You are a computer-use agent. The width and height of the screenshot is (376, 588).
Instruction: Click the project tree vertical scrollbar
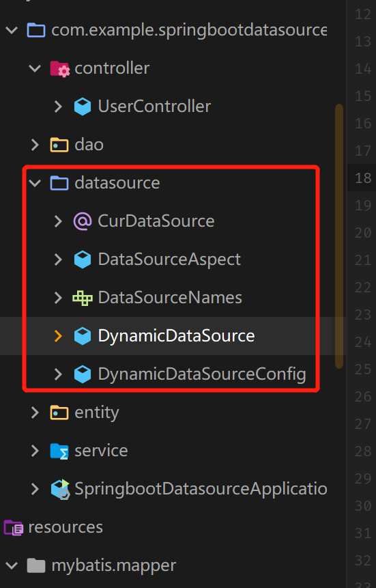tap(339, 236)
